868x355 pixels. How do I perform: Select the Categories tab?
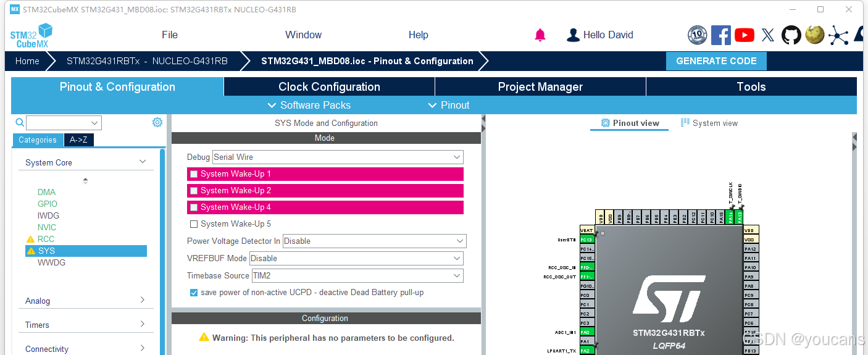pyautogui.click(x=38, y=140)
